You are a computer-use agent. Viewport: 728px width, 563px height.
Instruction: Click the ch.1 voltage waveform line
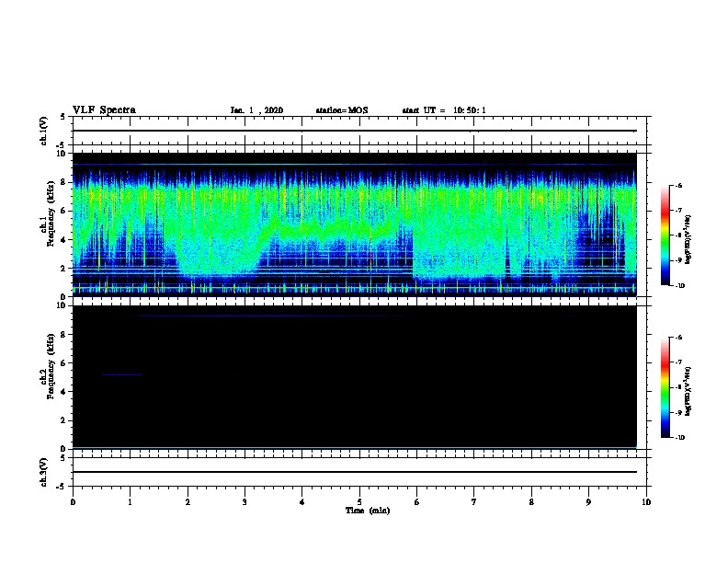[x=354, y=131]
